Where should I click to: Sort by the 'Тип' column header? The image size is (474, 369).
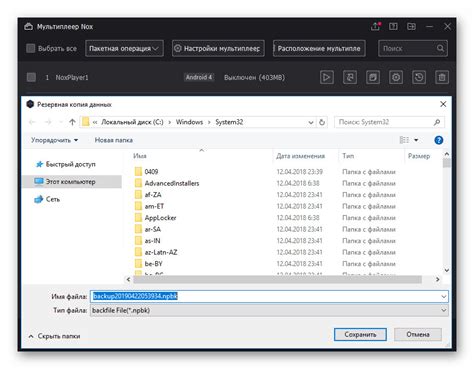click(x=348, y=156)
